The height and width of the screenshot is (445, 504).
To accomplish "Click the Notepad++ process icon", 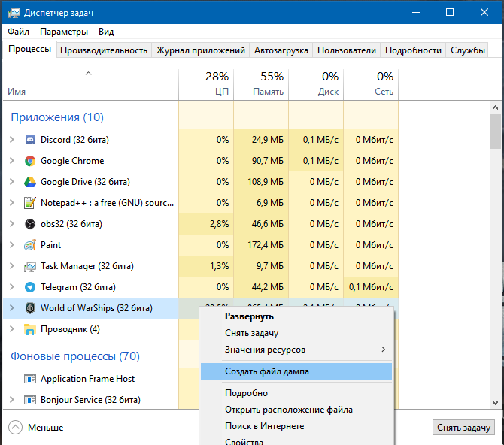I will tap(30, 203).
